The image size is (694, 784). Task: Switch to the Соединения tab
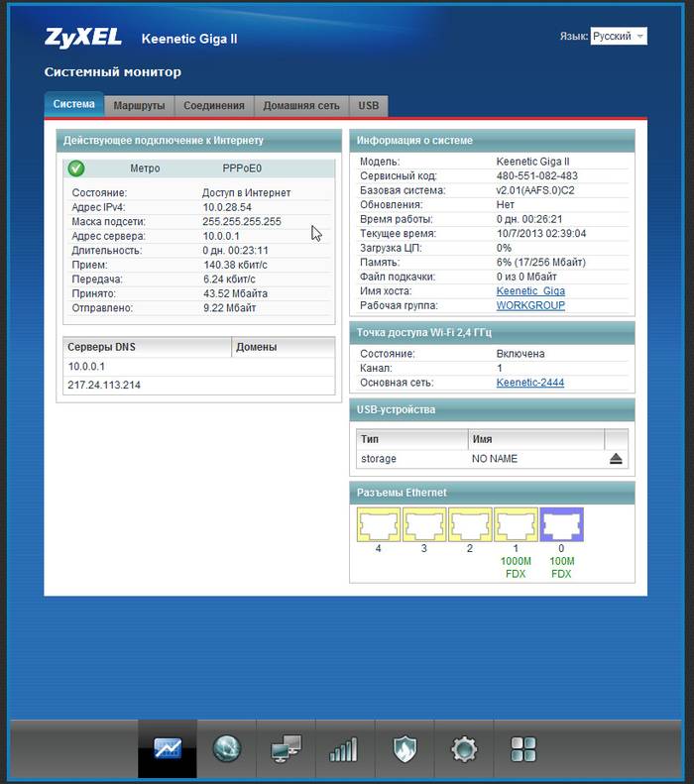tap(214, 105)
